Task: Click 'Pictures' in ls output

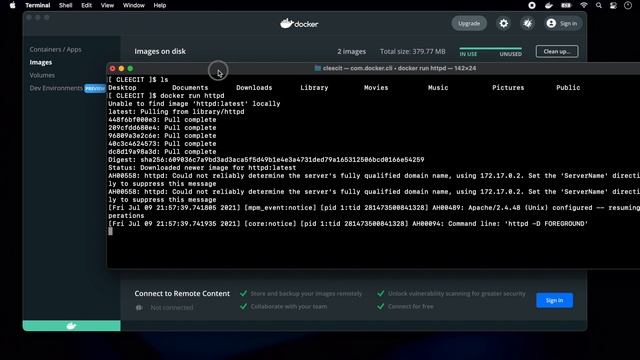Action: (508, 88)
